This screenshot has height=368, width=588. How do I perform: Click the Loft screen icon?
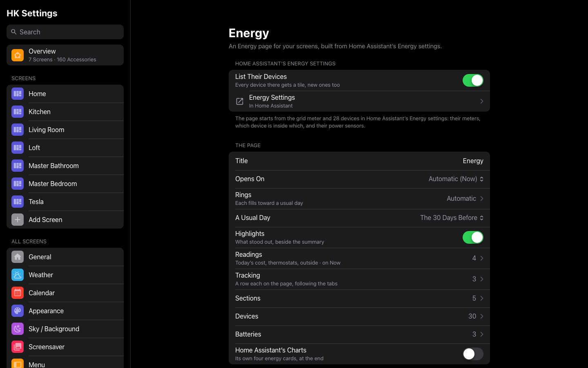click(x=18, y=148)
